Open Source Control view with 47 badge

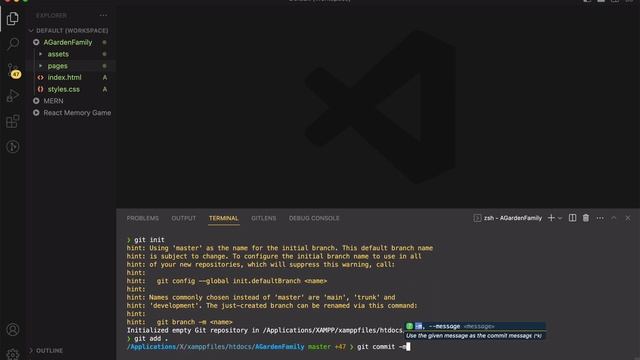point(13,70)
